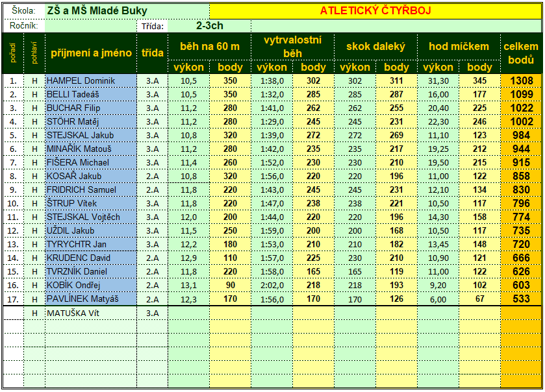This screenshot has width=545, height=392.
Task: Select total score 915 for FIŠERA Michael
Action: tap(521, 162)
